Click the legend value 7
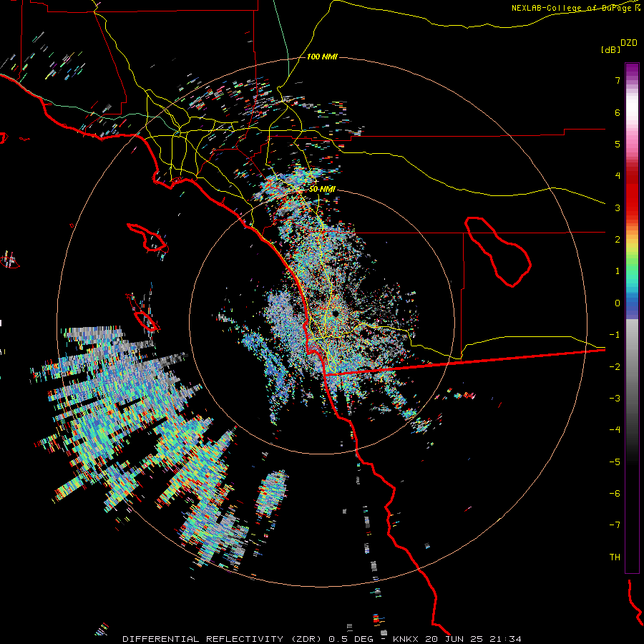The height and width of the screenshot is (644, 644). coord(618,80)
